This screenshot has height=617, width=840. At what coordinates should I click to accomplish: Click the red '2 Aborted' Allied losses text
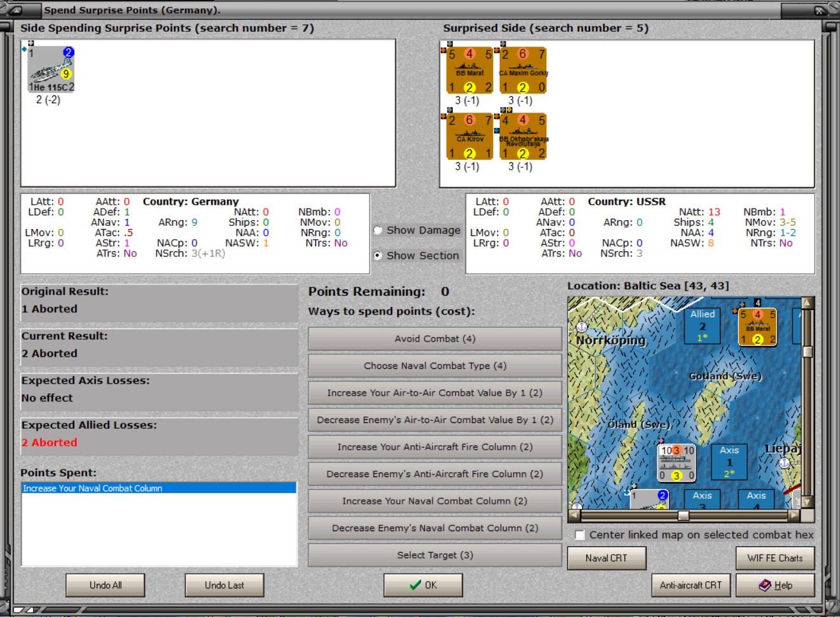[50, 442]
